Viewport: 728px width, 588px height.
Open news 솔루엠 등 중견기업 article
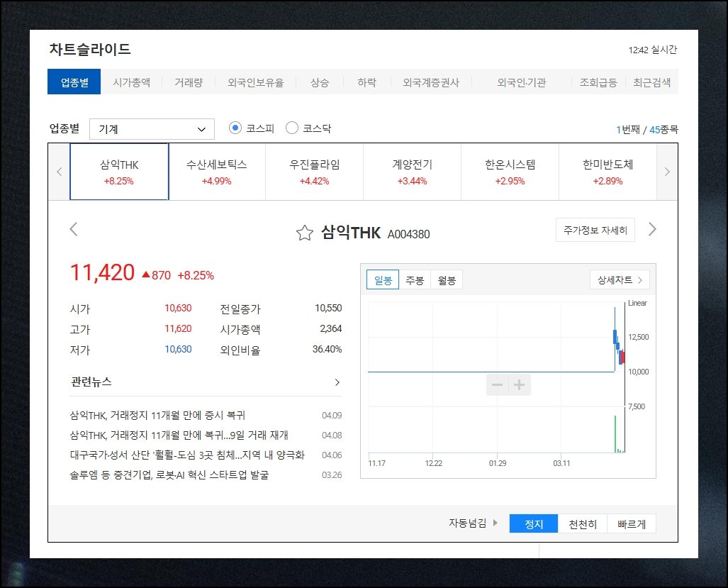point(169,475)
